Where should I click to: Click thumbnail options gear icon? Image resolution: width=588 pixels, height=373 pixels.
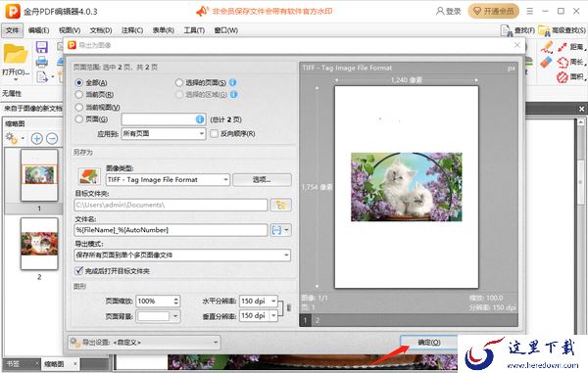pos(11,139)
